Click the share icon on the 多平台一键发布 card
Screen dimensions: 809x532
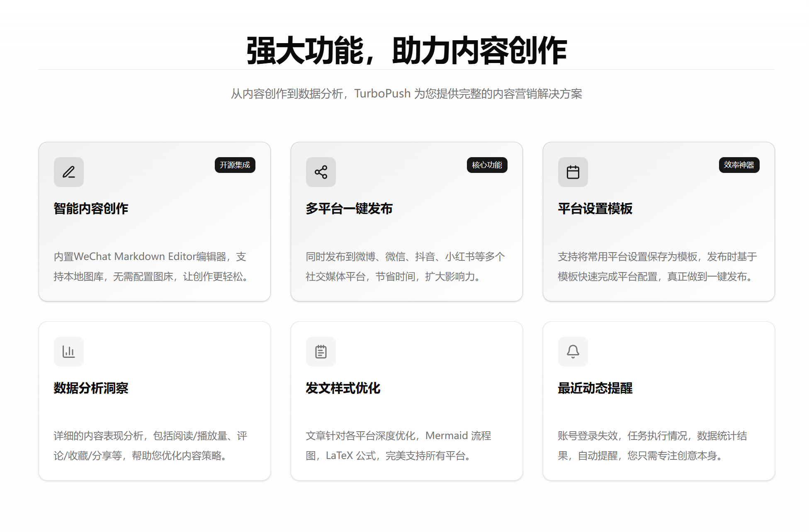321,172
